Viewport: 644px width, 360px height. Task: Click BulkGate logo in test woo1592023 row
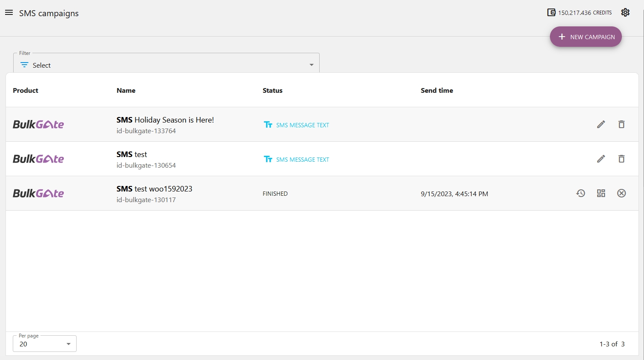point(38,193)
